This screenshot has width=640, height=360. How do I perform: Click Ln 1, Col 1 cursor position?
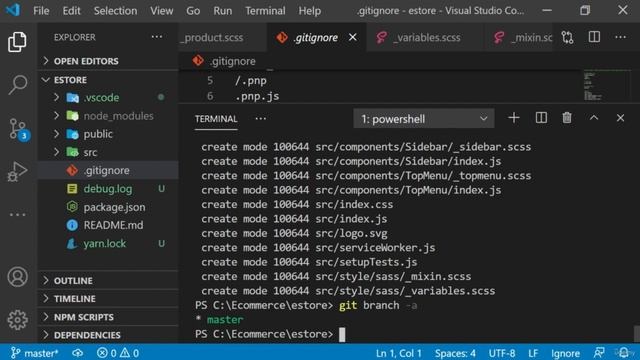(398, 353)
